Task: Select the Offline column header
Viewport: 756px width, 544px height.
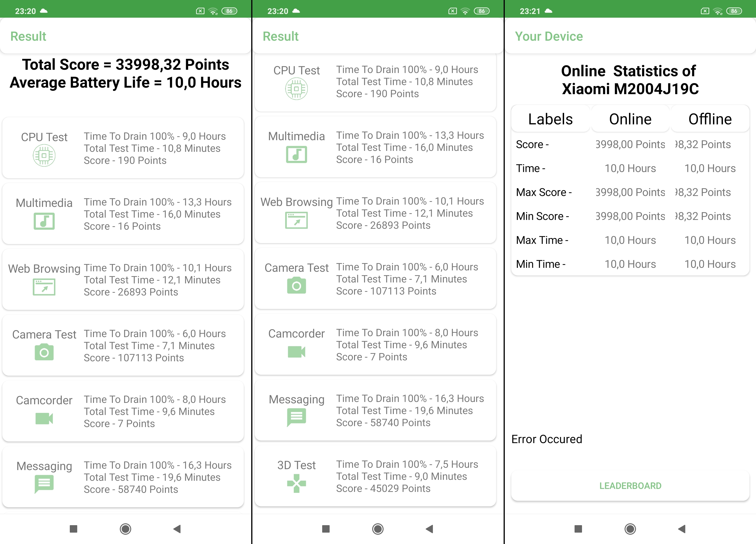Action: coord(710,119)
